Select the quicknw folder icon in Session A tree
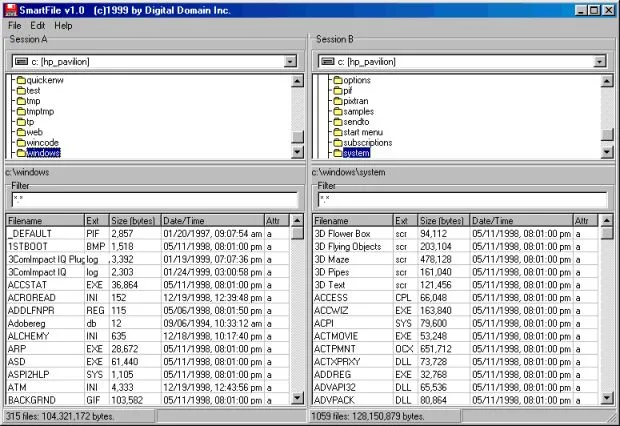The image size is (620, 426). 19,80
